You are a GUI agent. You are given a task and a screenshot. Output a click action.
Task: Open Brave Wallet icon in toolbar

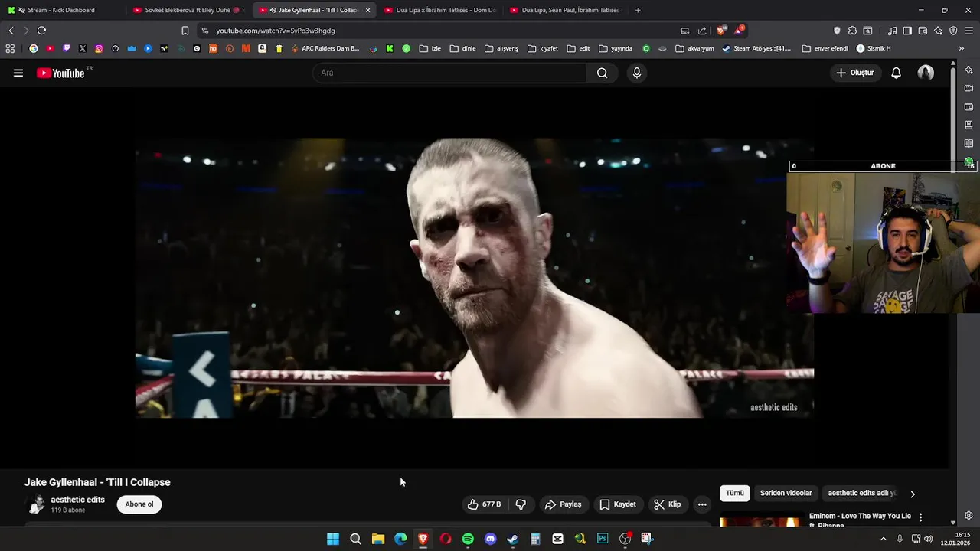click(923, 31)
